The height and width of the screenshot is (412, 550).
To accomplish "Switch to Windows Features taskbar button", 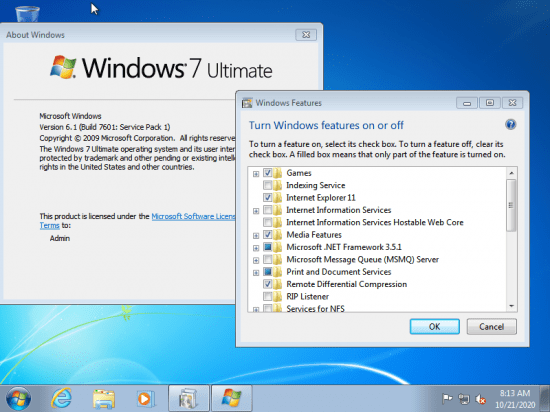I will click(x=189, y=399).
